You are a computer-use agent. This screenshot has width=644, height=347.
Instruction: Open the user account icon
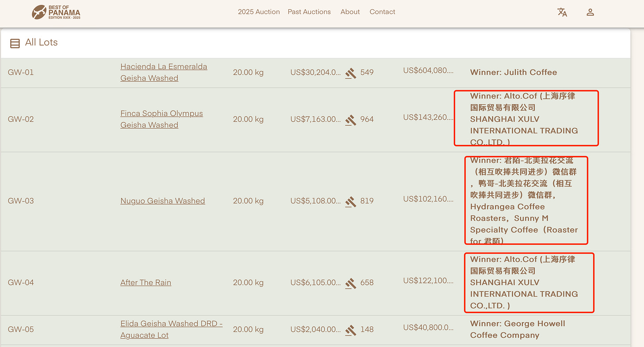point(590,12)
